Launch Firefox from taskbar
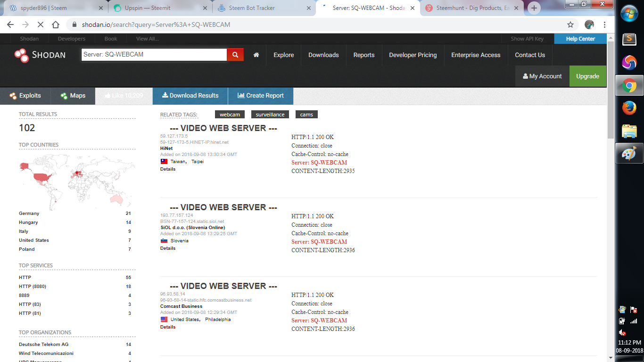 [x=629, y=108]
